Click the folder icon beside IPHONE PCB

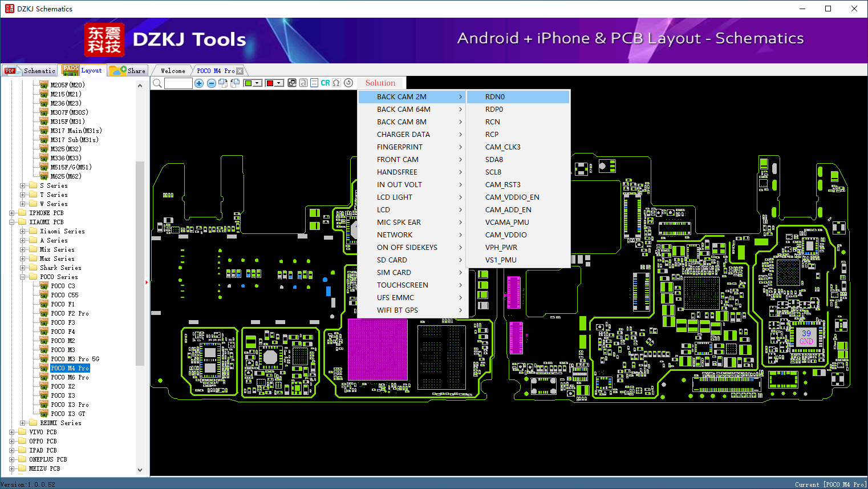[x=22, y=213]
